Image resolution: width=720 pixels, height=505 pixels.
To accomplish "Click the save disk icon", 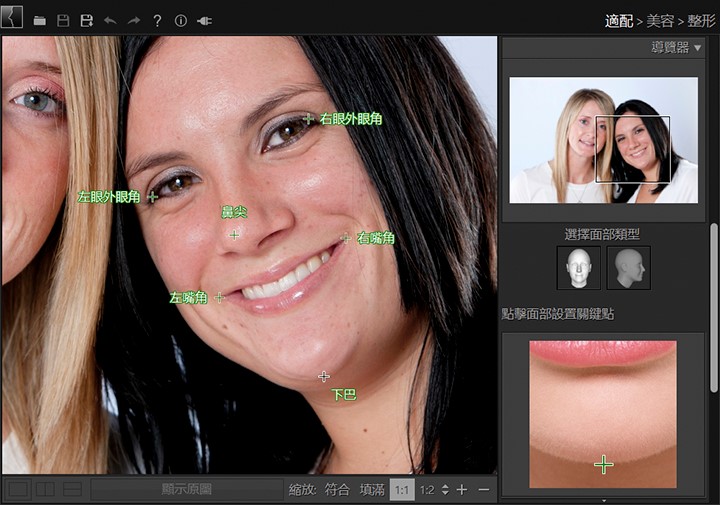I will click(63, 20).
